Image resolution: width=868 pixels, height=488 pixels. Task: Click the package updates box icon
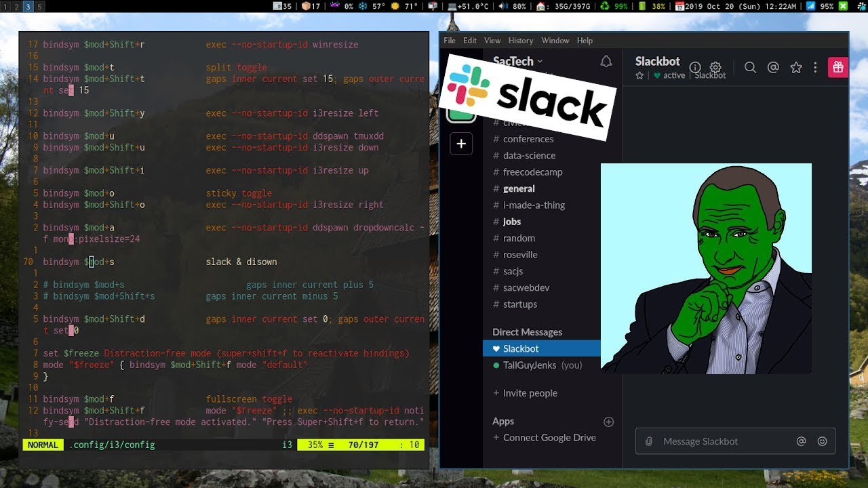[x=306, y=6]
